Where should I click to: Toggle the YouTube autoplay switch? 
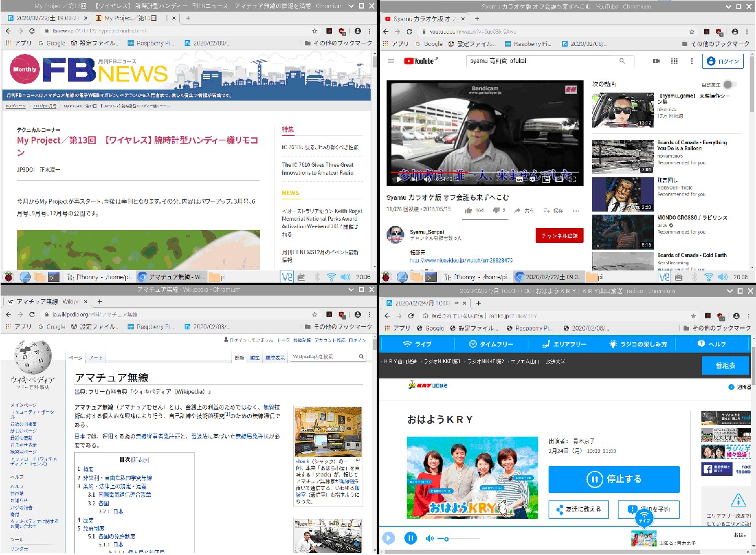[x=729, y=84]
